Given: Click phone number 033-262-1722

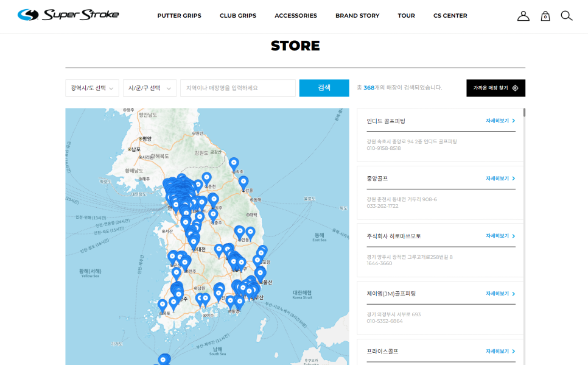Looking at the screenshot, I should (382, 206).
